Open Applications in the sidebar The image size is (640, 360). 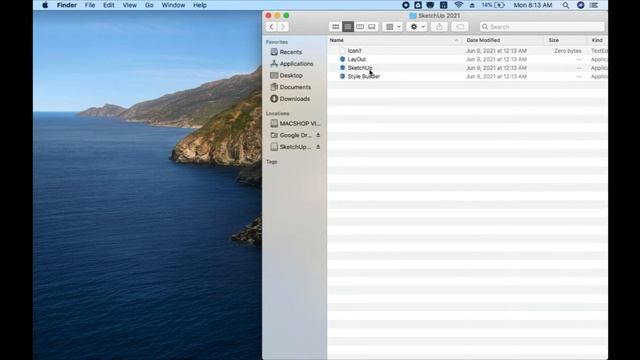295,64
